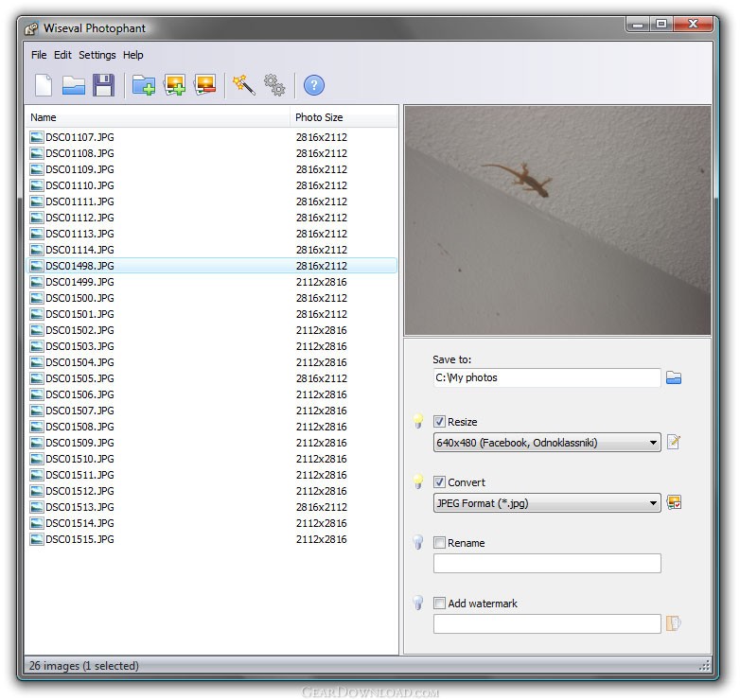Select DSC01502.JPG row
The height and width of the screenshot is (700, 740).
coord(211,330)
